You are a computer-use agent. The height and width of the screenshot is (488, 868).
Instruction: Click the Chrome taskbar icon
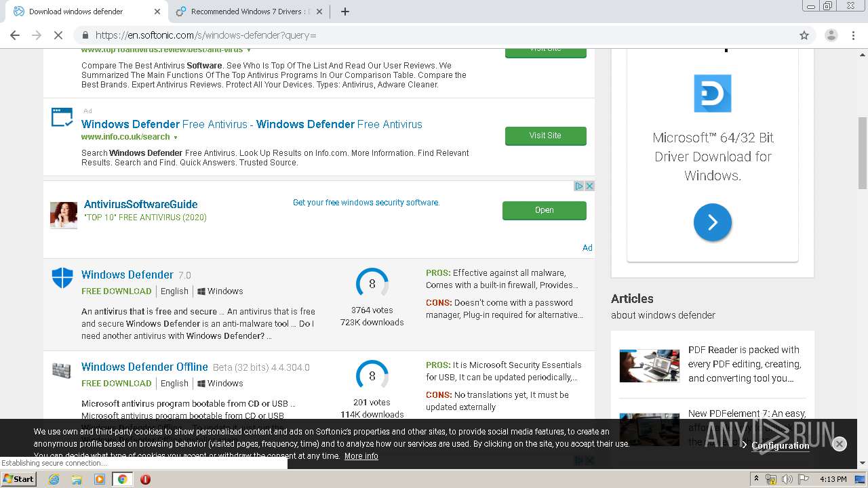tap(122, 479)
